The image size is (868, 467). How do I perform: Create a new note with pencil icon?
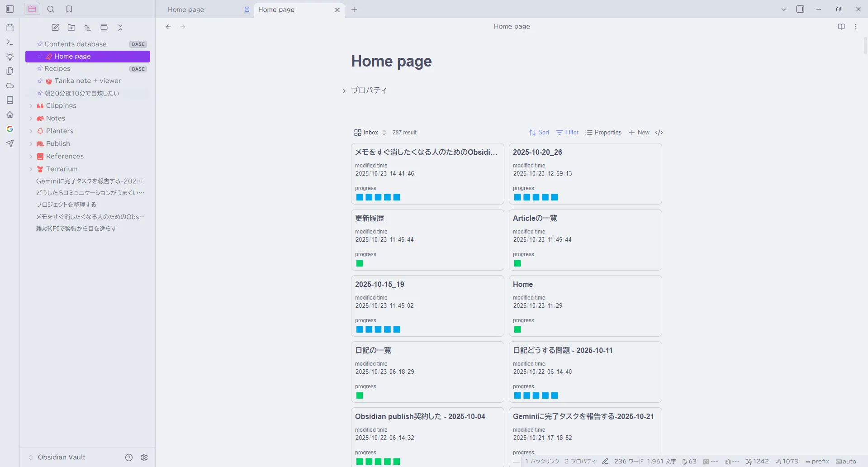pos(55,28)
